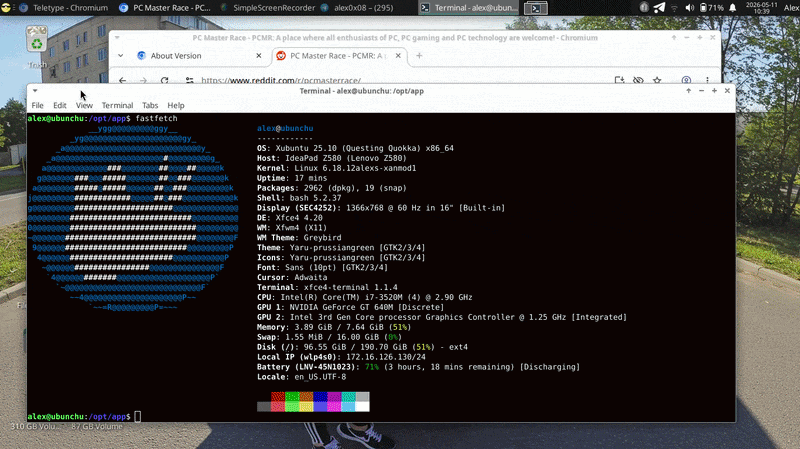The image size is (800, 449).
Task: Click the 'Cursor: Adwaita' line
Action: (292, 278)
